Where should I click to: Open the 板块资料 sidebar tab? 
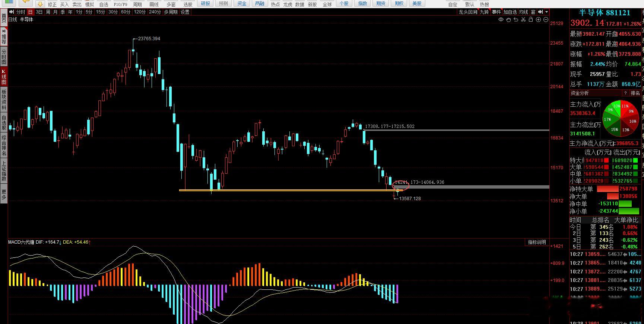[x=4, y=99]
